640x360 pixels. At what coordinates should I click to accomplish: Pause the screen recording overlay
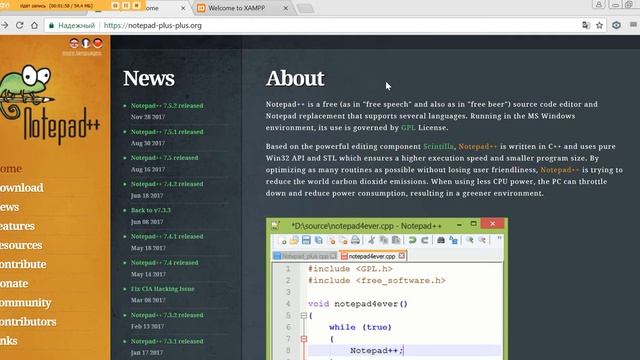(126, 5)
